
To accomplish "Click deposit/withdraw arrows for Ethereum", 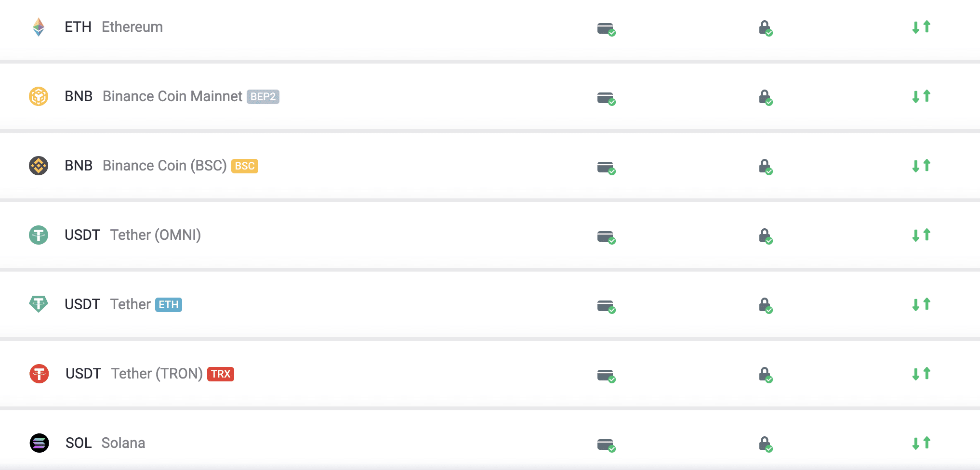I will [x=921, y=27].
